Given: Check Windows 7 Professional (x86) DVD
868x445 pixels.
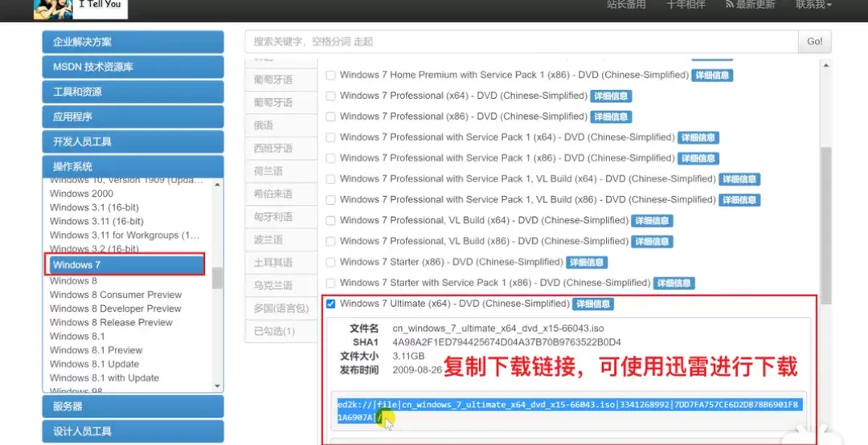Looking at the screenshot, I should pos(330,116).
